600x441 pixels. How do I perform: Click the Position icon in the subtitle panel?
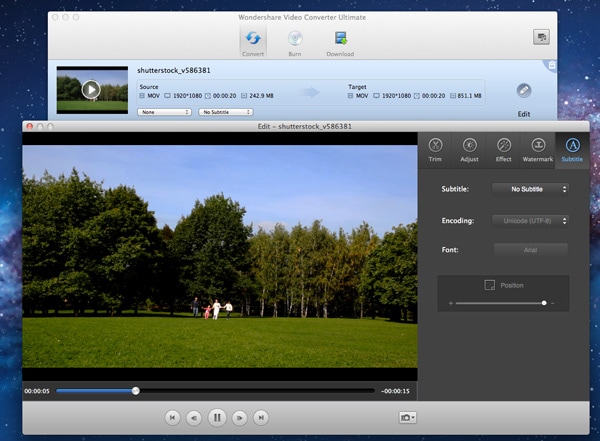point(489,285)
